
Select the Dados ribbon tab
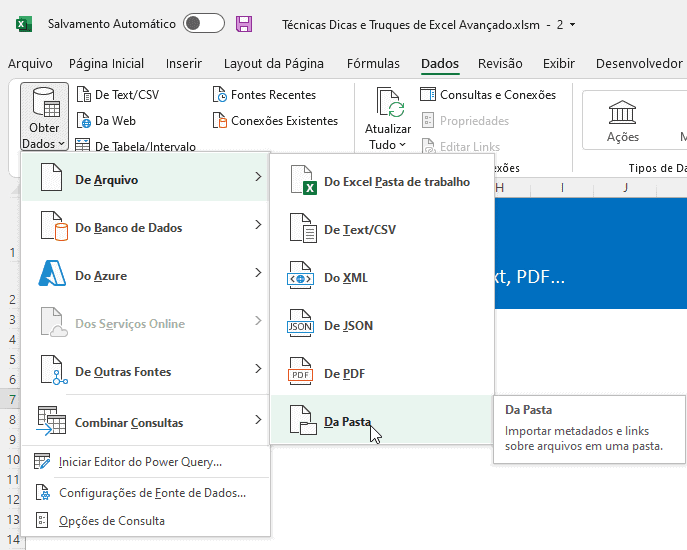click(x=440, y=64)
